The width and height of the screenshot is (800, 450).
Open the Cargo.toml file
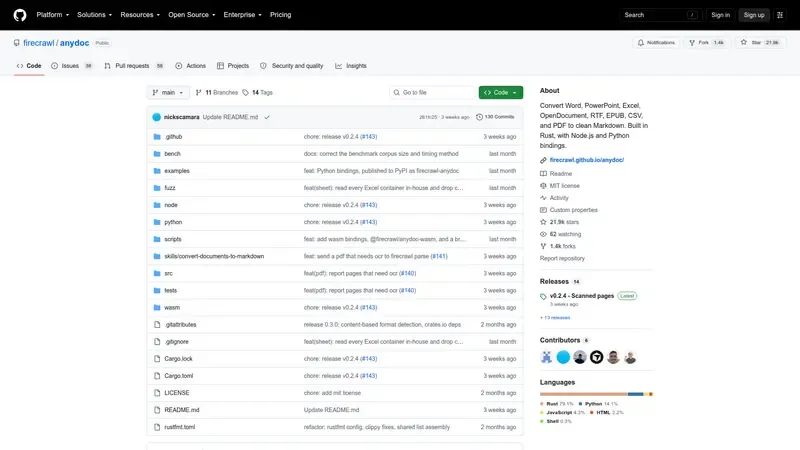coord(179,376)
